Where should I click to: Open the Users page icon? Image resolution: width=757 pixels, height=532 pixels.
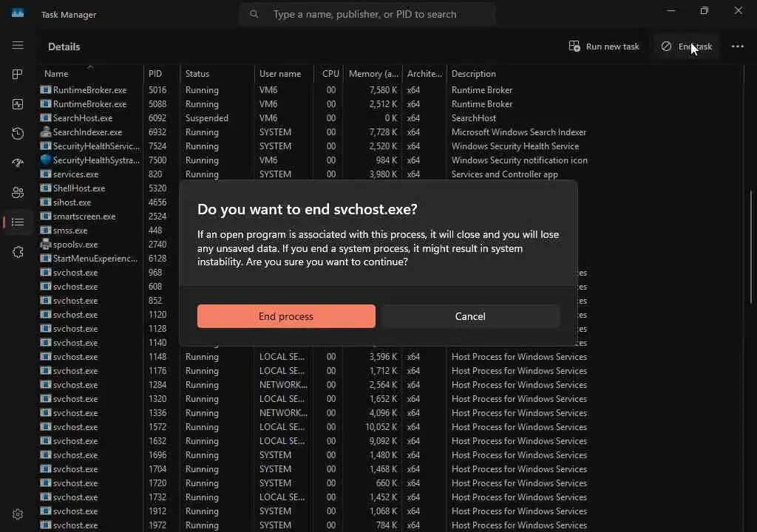18,193
